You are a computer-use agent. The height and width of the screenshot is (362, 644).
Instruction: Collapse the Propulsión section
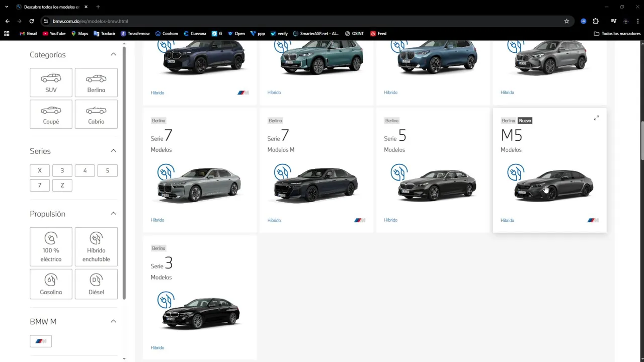pos(113,214)
